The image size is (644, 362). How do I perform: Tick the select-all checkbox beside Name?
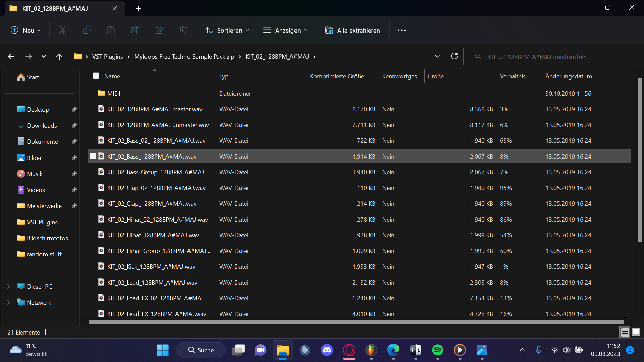click(96, 76)
